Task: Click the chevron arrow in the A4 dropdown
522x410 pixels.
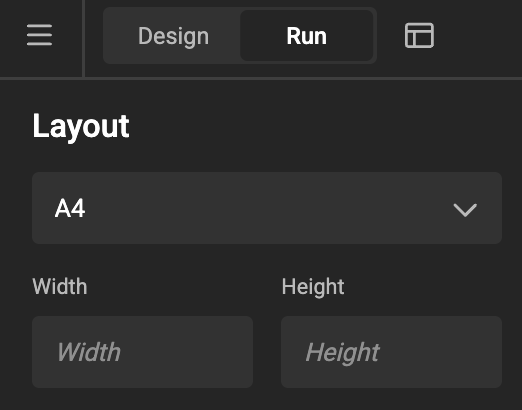Action: pyautogui.click(x=465, y=210)
